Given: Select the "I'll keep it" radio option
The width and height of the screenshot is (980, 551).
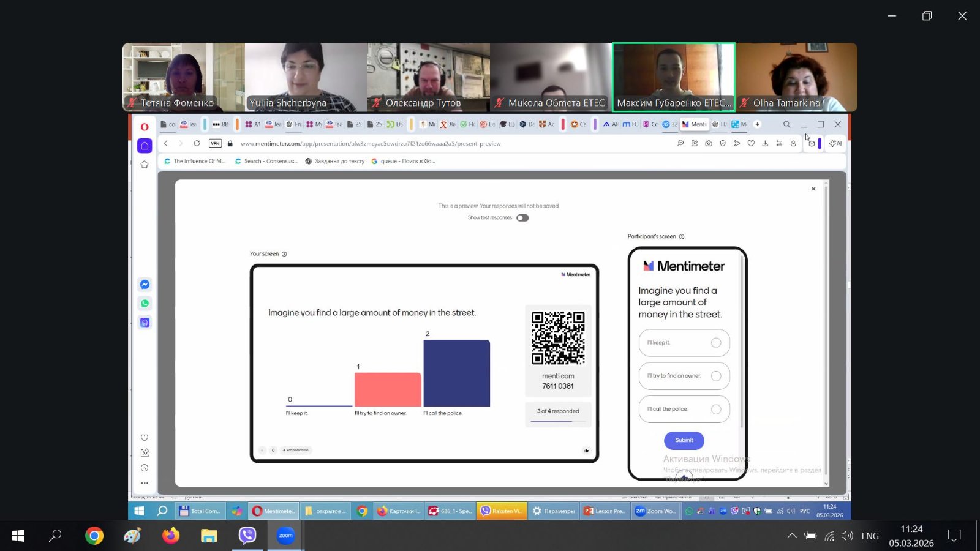Looking at the screenshot, I should click(x=715, y=343).
